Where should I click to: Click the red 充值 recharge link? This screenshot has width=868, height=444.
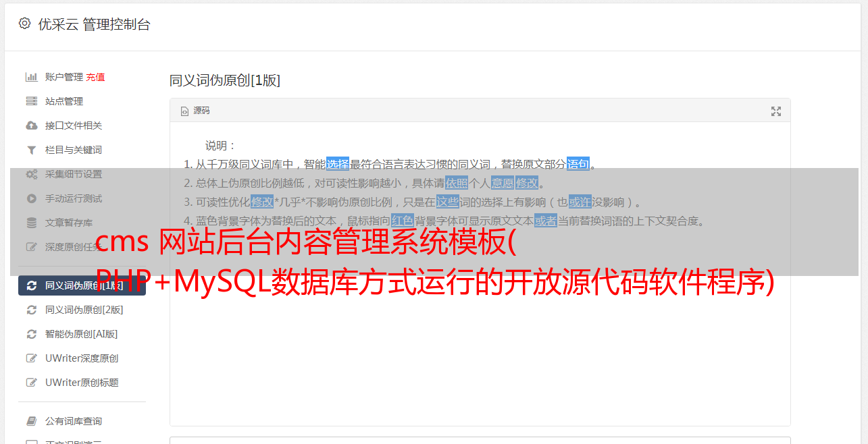coord(95,77)
